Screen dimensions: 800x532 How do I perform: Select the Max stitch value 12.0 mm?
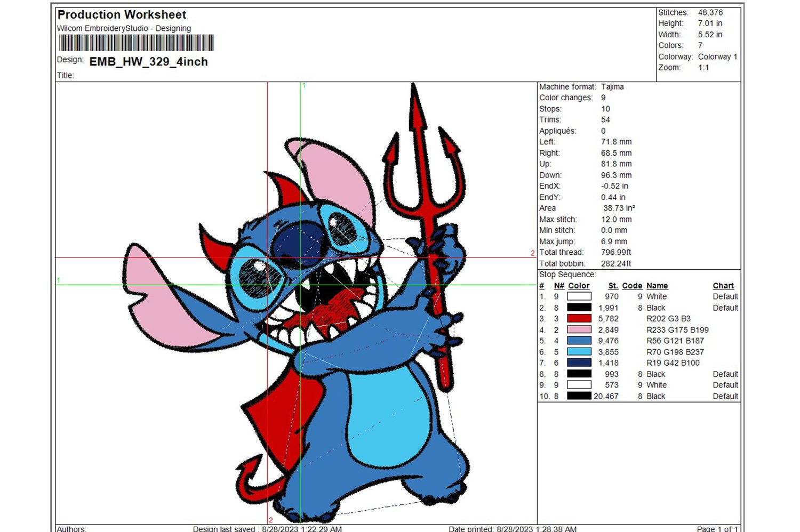pos(617,220)
